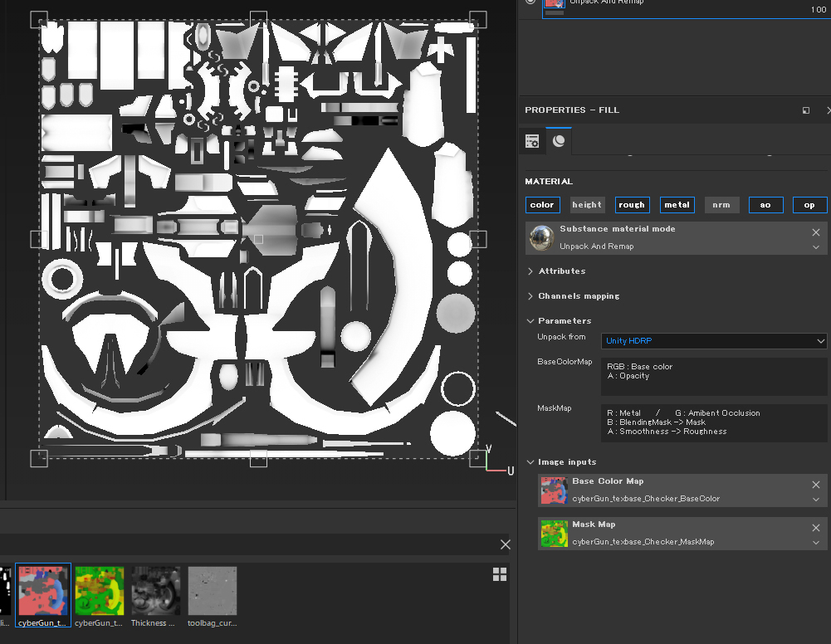The height and width of the screenshot is (644, 831).
Task: Collapse the Image inputs section
Action: 530,462
